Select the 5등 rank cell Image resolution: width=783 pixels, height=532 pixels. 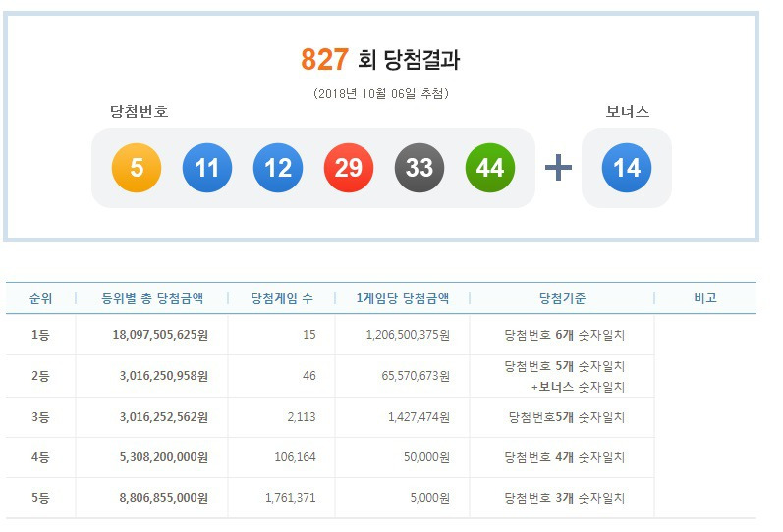[x=40, y=498]
